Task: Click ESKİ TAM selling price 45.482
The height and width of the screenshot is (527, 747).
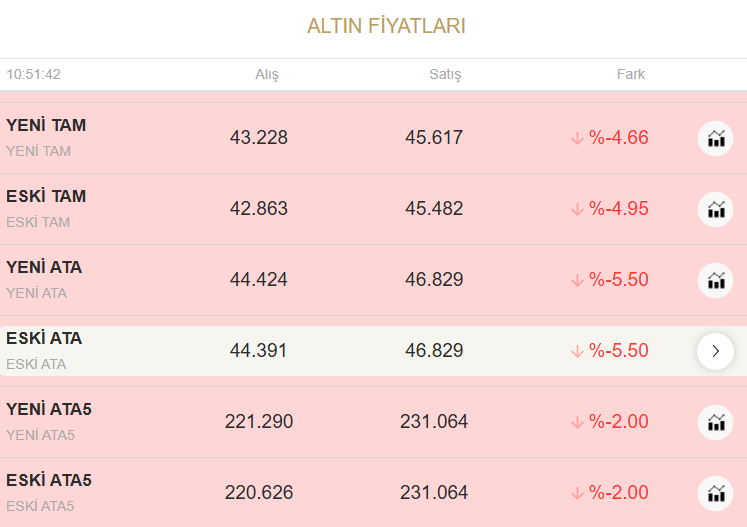Action: click(434, 209)
